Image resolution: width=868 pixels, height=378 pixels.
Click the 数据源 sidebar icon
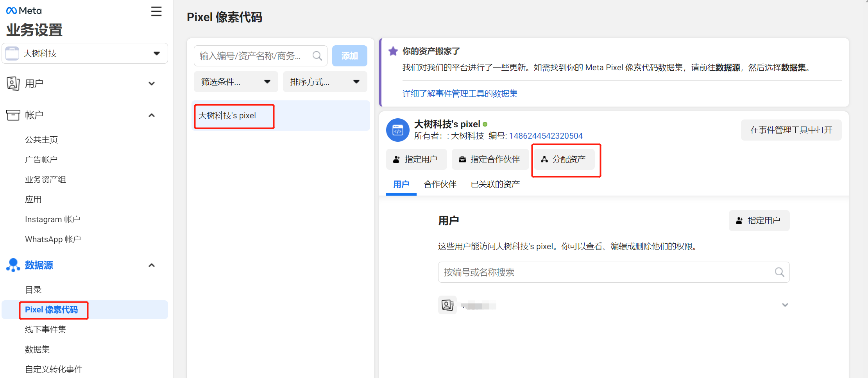pyautogui.click(x=13, y=265)
